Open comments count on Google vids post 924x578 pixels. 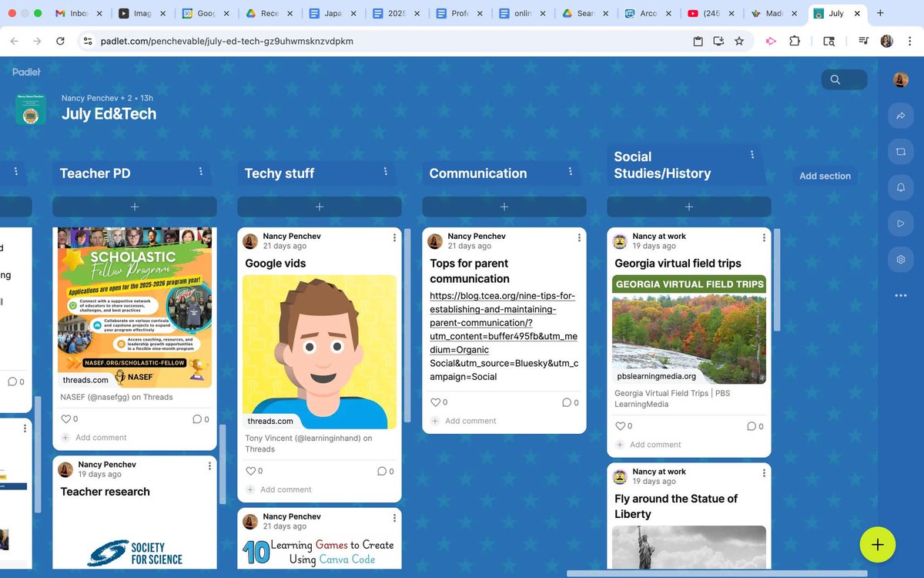[385, 471]
